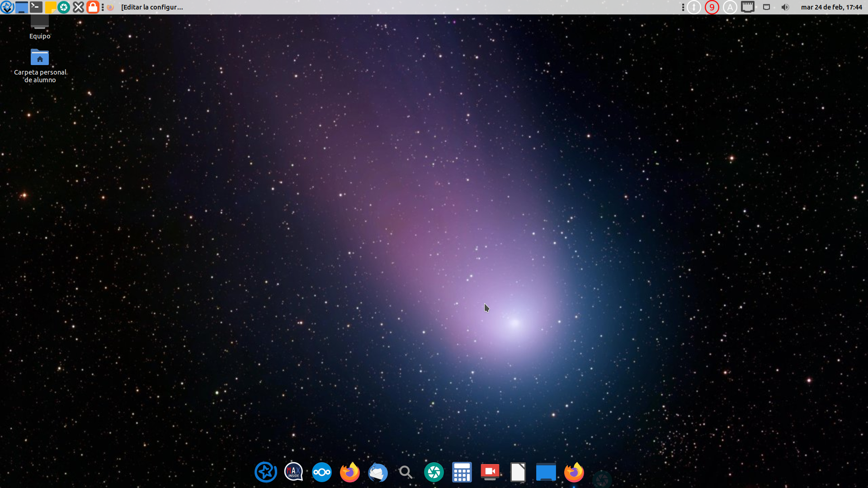The width and height of the screenshot is (868, 488).
Task: Open the yellow sticky notes launcher
Action: tap(50, 7)
